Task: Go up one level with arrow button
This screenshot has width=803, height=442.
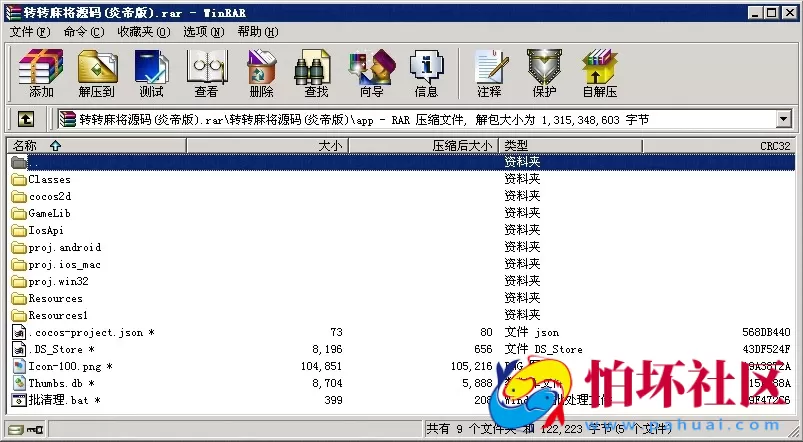Action: [26, 119]
